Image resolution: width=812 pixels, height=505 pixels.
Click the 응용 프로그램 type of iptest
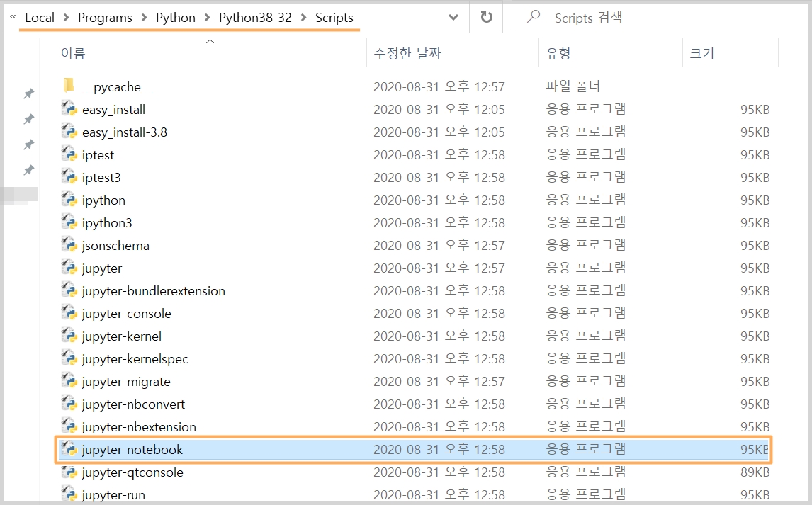(586, 154)
